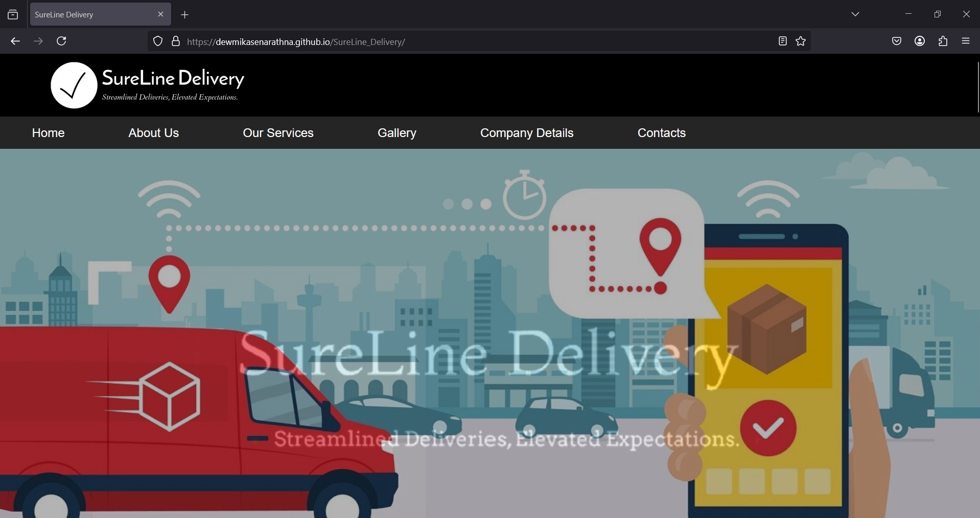
Task: Click the Firefox View icon
Action: (13, 15)
